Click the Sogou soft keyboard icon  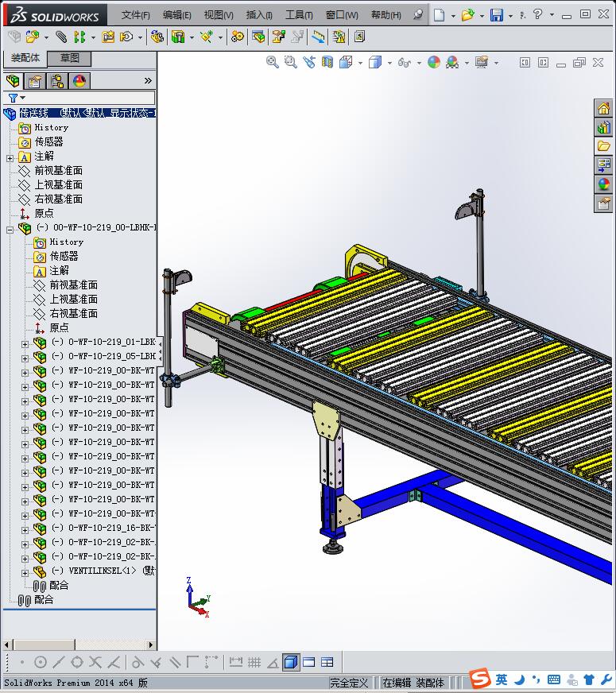tap(554, 679)
